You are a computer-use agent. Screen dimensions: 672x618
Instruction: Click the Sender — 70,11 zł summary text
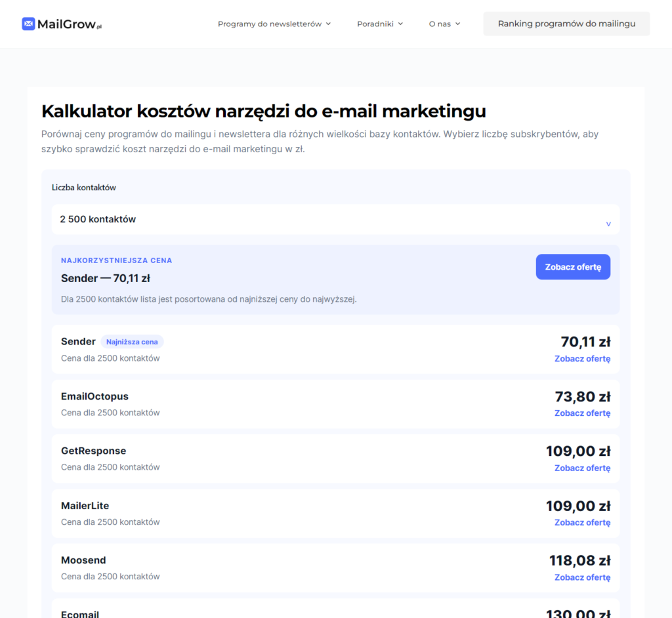(x=106, y=279)
